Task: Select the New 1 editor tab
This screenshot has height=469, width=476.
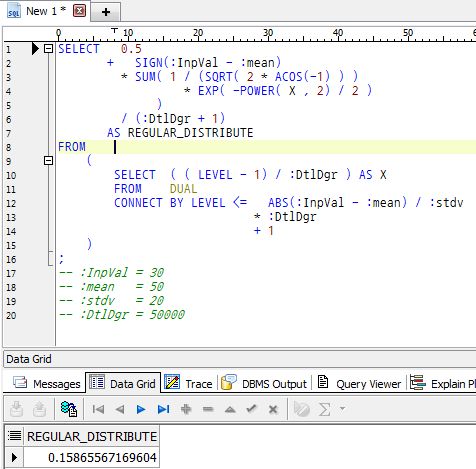Action: point(46,11)
